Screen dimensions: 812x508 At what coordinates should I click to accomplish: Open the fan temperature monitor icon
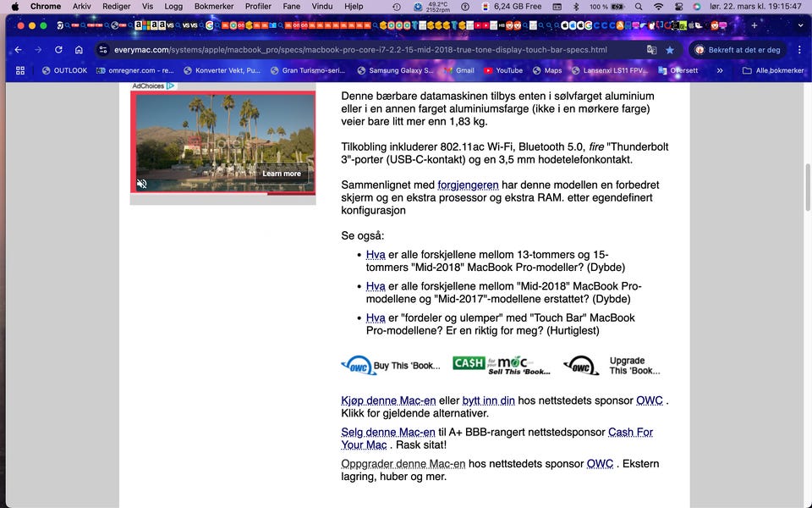[x=432, y=6]
